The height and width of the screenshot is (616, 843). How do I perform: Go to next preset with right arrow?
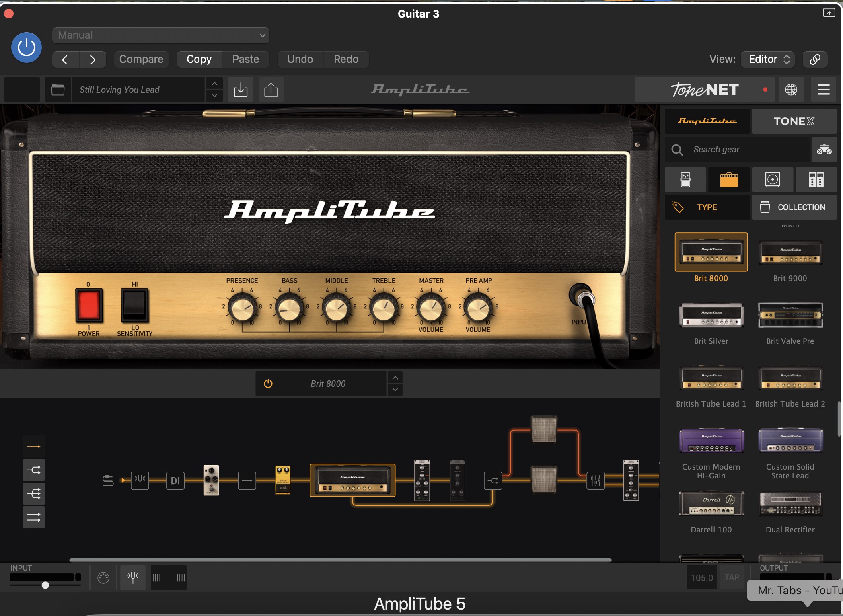tap(93, 60)
